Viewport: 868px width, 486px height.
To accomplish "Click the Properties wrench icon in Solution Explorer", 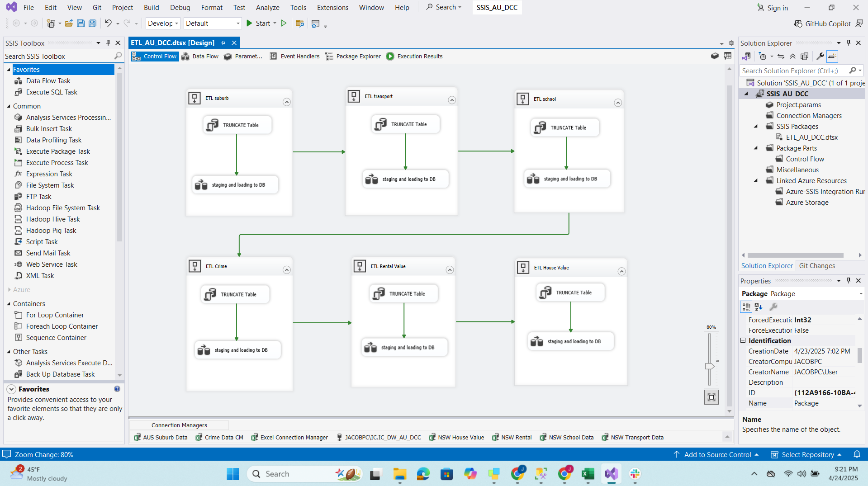I will coord(820,57).
